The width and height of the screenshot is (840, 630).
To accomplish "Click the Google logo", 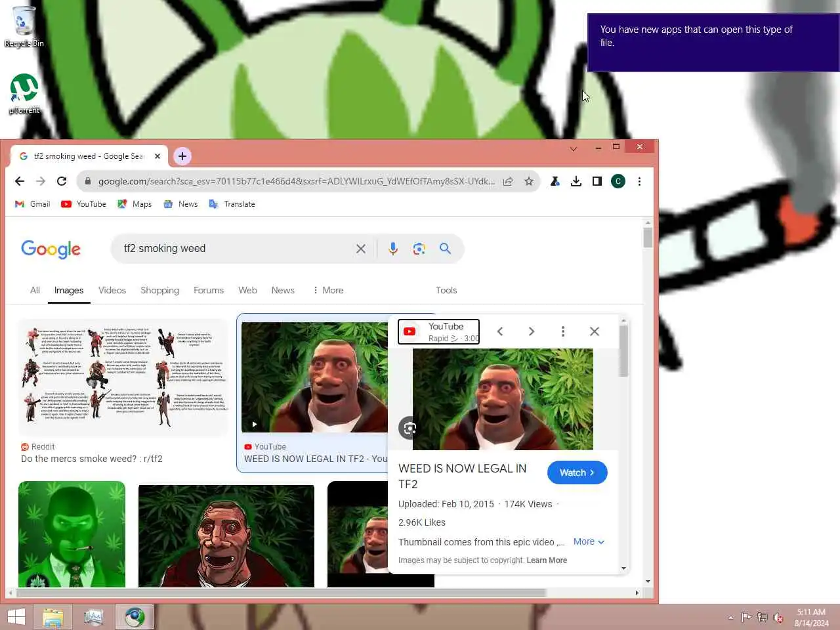I will pyautogui.click(x=51, y=249).
